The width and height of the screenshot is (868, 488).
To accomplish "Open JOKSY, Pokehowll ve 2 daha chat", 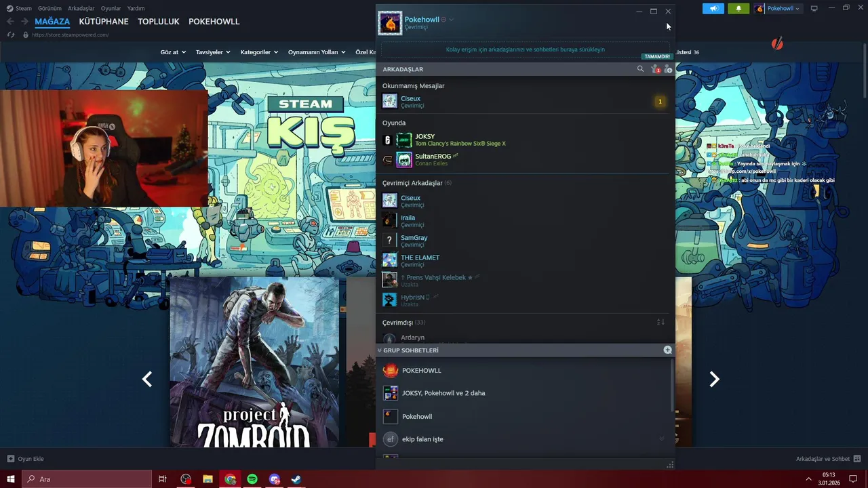I will click(x=524, y=393).
